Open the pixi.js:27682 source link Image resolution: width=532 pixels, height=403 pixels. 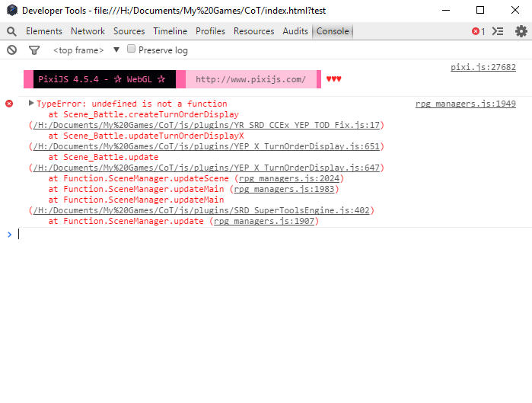click(x=483, y=67)
